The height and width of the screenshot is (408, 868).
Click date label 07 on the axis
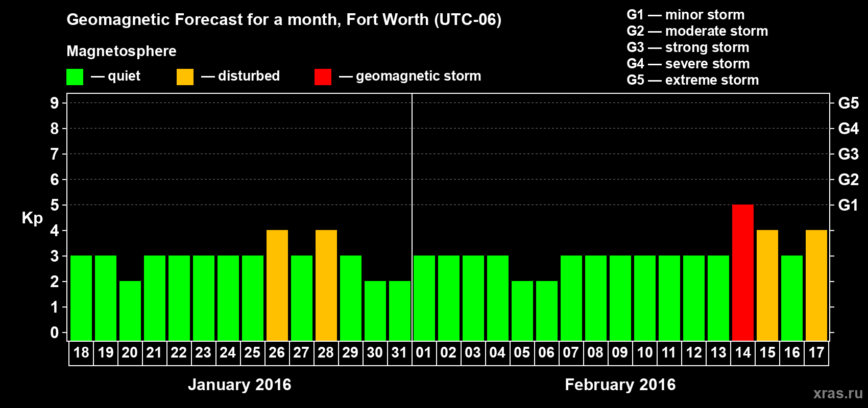[x=571, y=353]
